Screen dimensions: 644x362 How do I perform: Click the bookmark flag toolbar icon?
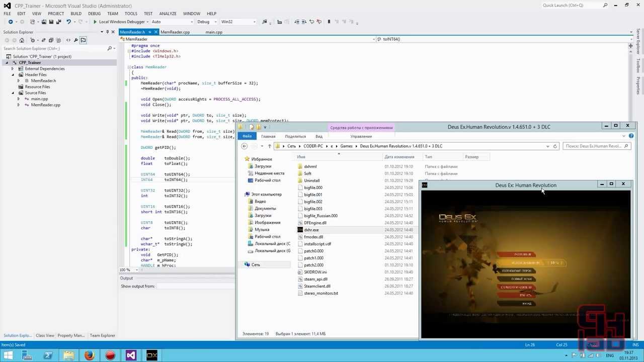[329, 22]
